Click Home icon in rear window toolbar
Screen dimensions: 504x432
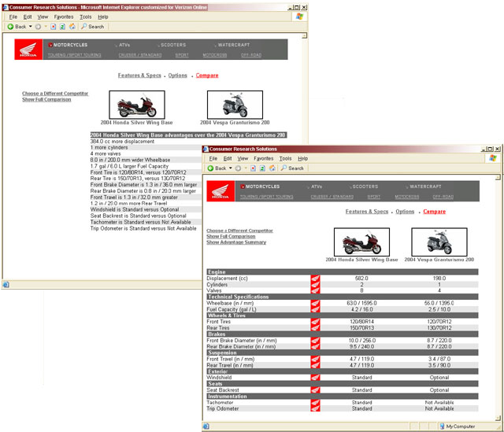72,27
